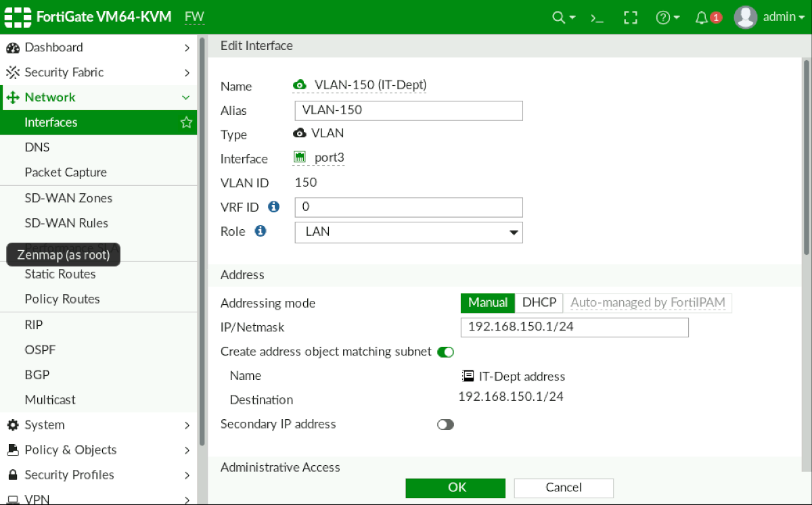Open the help menu
Viewport: 812px width, 505px height.
point(664,17)
